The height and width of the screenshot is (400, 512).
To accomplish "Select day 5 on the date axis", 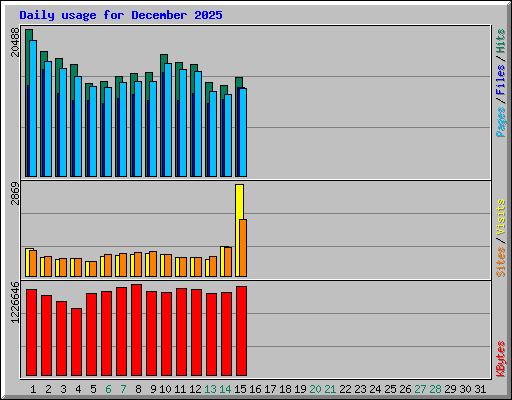I will point(93,389).
